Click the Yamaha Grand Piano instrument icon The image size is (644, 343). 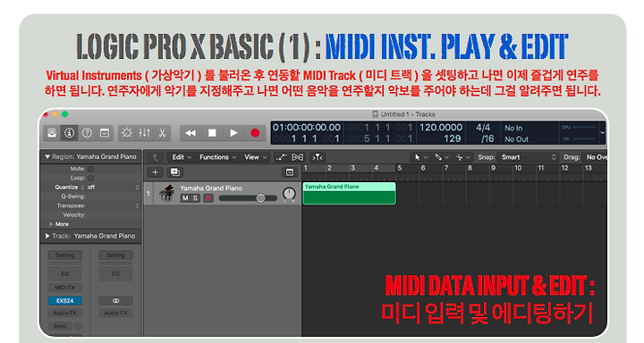point(166,193)
